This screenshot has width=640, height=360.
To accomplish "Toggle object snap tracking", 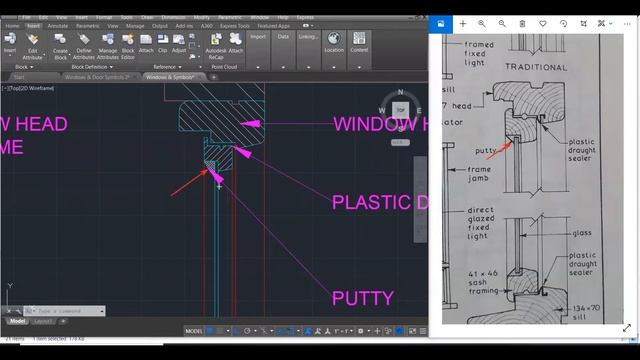I will [x=280, y=331].
